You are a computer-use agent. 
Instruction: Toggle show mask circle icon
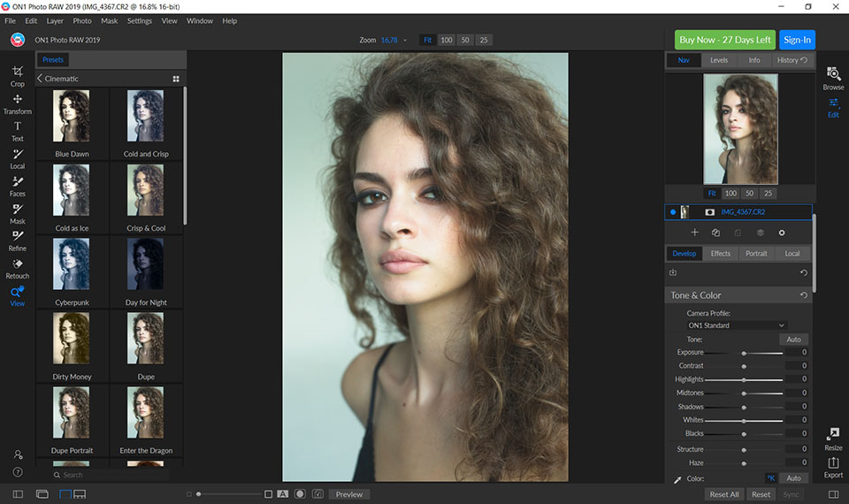[300, 493]
